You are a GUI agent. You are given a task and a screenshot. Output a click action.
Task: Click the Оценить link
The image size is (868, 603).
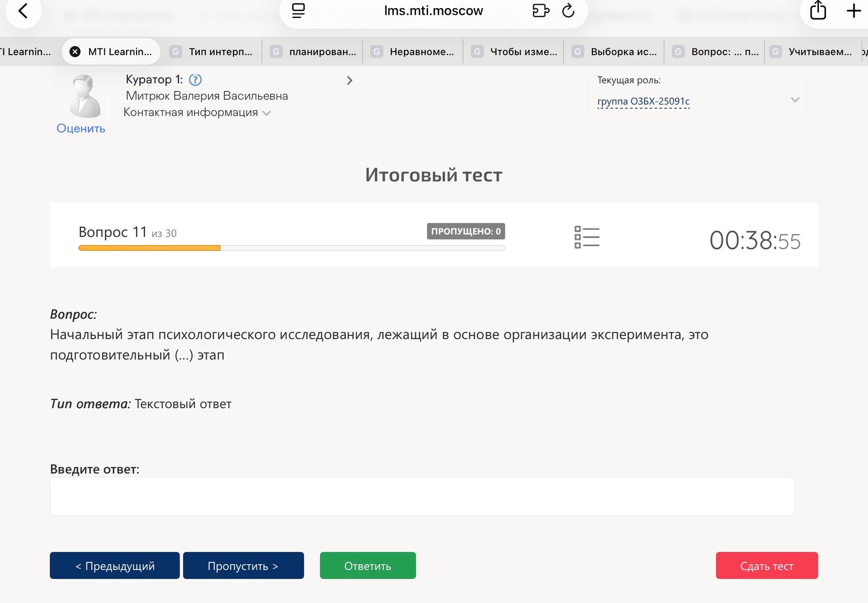81,128
